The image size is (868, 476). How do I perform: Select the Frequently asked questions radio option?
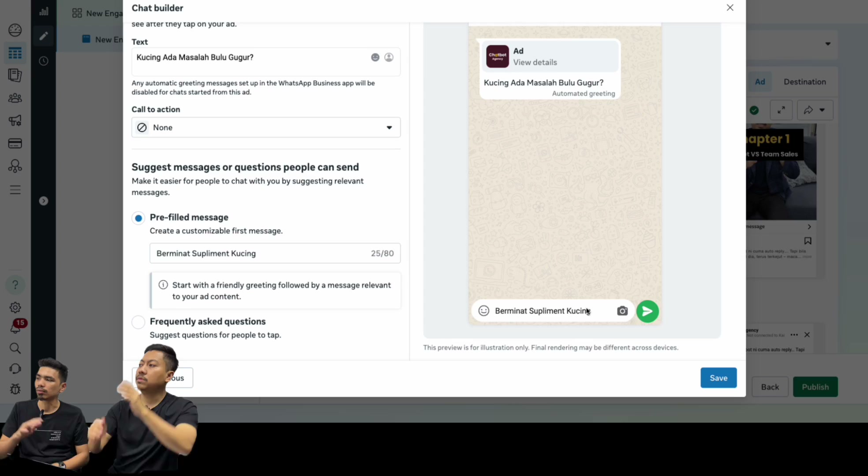pos(138,322)
